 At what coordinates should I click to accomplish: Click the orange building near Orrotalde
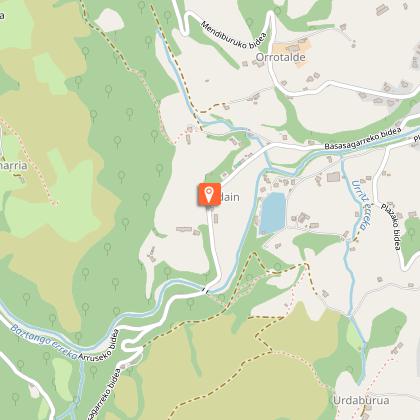click(292, 52)
